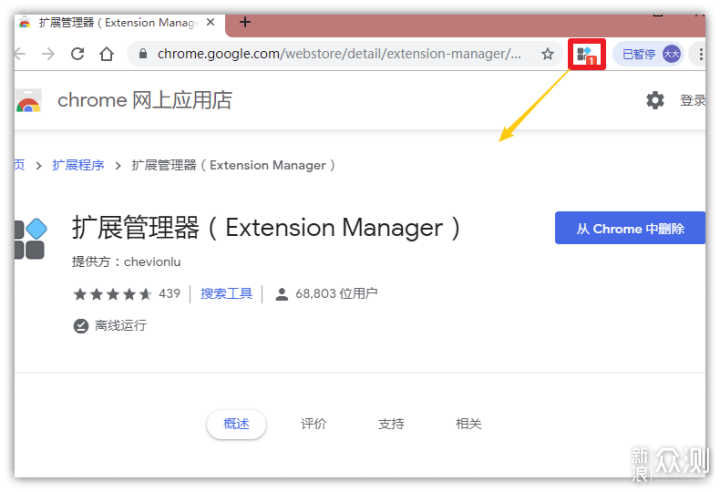Screen dimensions: 720x492
Task: Click the 离线运行 checkmark badge
Action: [x=81, y=326]
